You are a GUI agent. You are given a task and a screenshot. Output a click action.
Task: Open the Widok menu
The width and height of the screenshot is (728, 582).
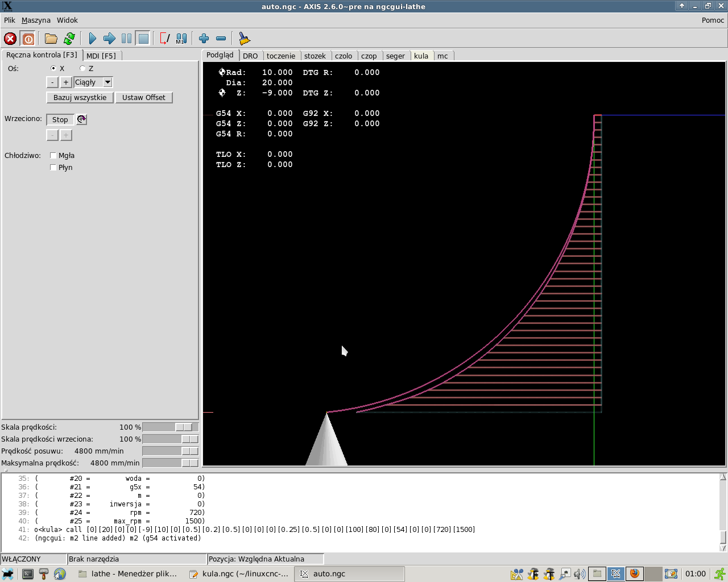pyautogui.click(x=67, y=20)
